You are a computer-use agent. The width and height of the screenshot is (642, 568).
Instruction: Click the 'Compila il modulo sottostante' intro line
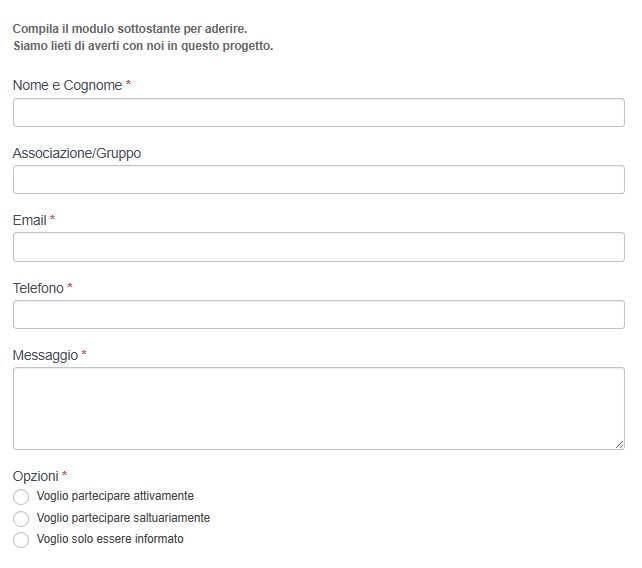[130, 29]
